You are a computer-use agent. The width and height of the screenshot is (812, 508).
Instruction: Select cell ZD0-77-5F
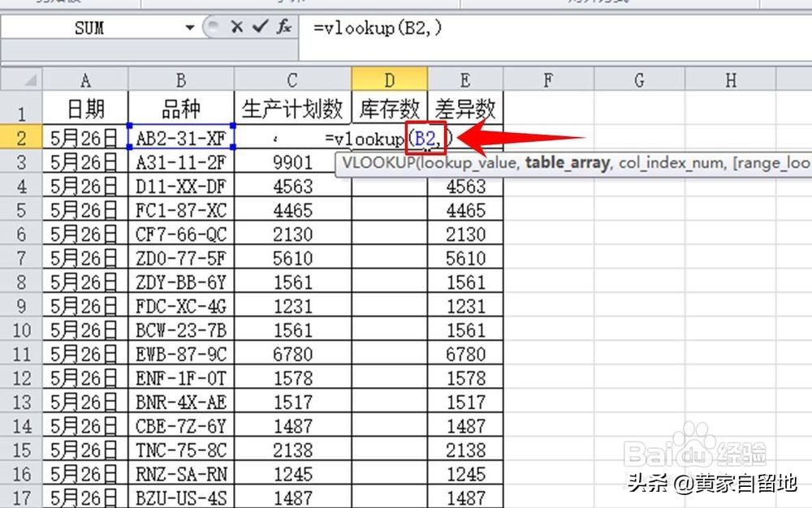181,257
